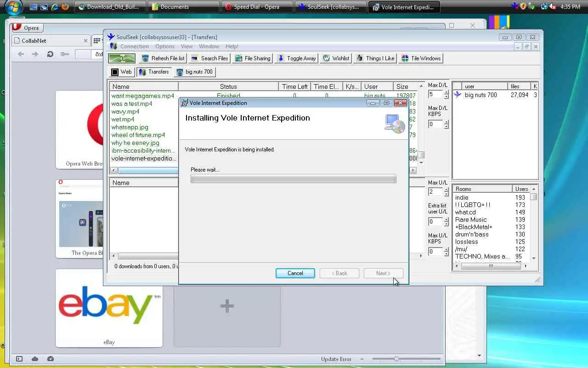The width and height of the screenshot is (588, 368).
Task: Click the disabled Back button in installer
Action: click(x=339, y=273)
